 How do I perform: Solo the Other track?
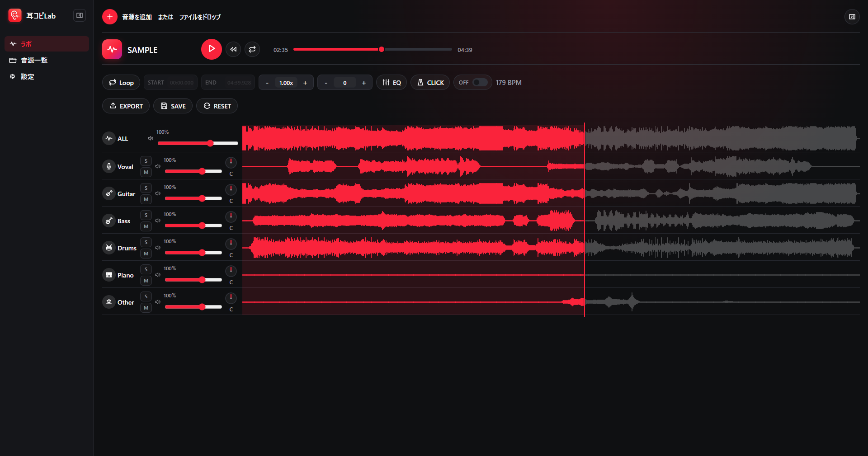point(146,296)
